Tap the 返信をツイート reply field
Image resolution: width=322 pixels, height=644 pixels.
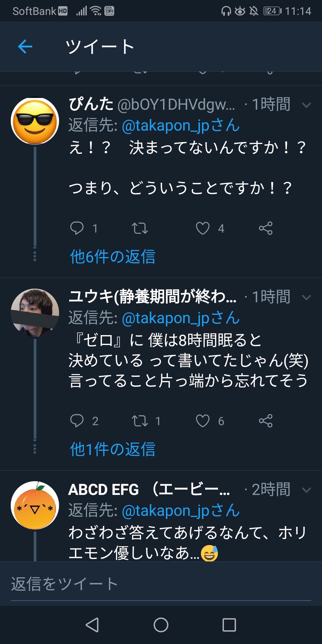click(x=161, y=584)
